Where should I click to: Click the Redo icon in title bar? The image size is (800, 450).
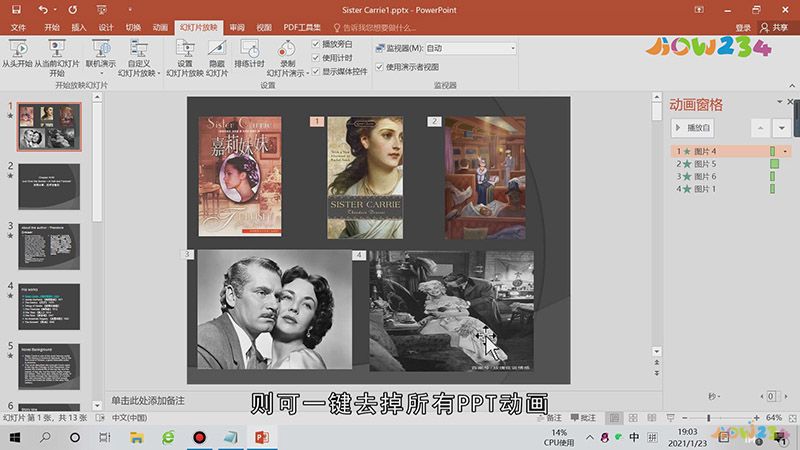[x=72, y=10]
